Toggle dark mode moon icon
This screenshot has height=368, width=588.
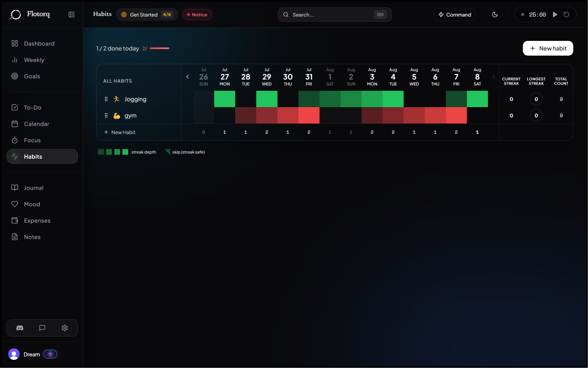click(495, 15)
